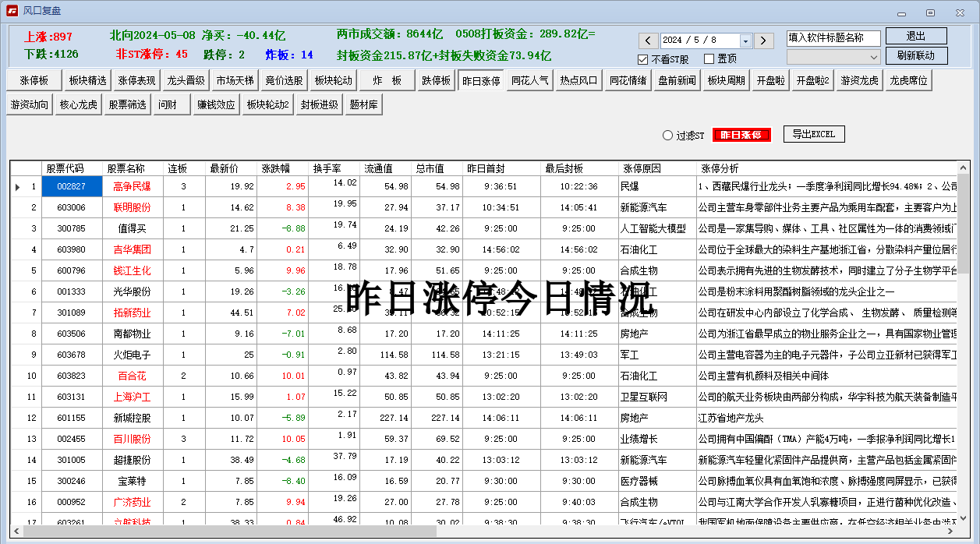980x544 pixels.
Task: Click the 钱江生化 stock name
Action: point(133,271)
